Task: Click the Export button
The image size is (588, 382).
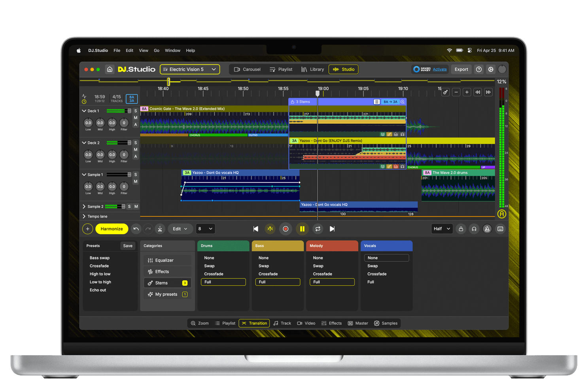Action: point(461,69)
